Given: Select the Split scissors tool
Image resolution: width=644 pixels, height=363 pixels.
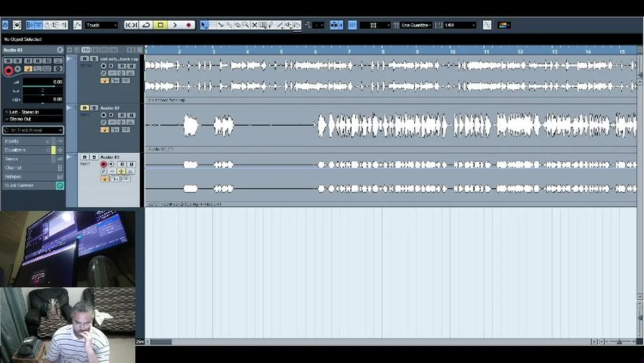Looking at the screenshot, I should coord(220,25).
